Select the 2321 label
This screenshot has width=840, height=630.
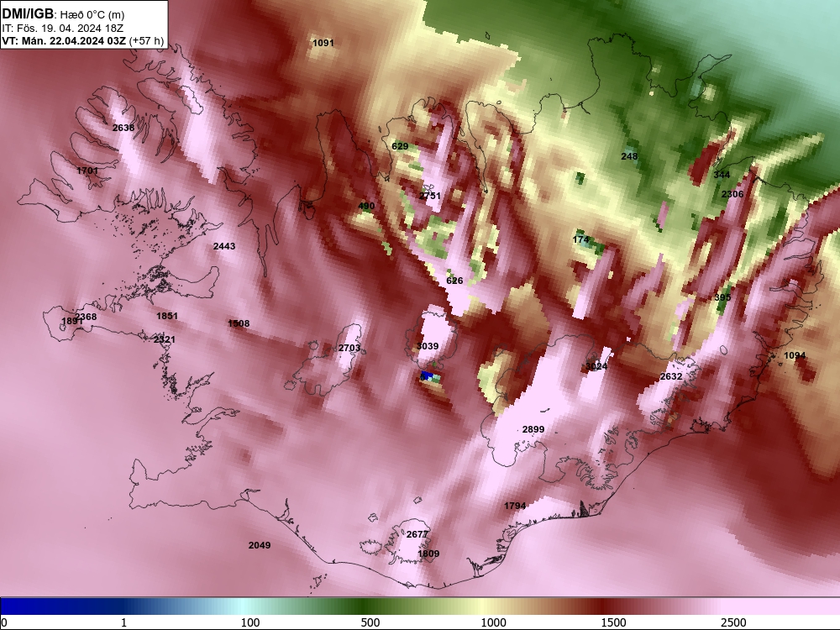click(164, 339)
